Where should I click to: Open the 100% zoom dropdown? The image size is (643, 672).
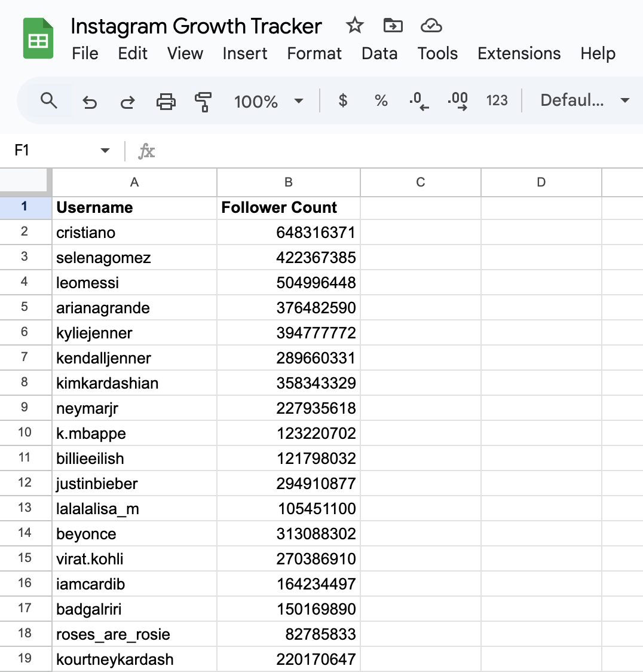coord(268,101)
